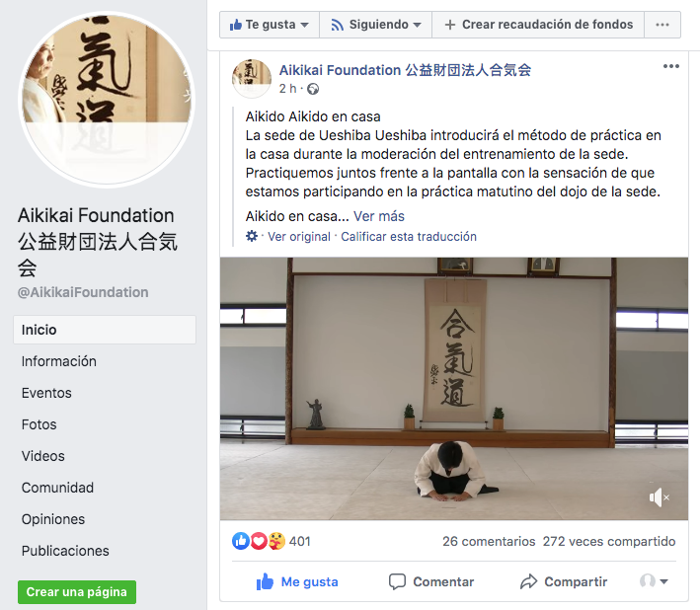Open page actions three-dot button
This screenshot has width=700, height=610.
point(662,25)
